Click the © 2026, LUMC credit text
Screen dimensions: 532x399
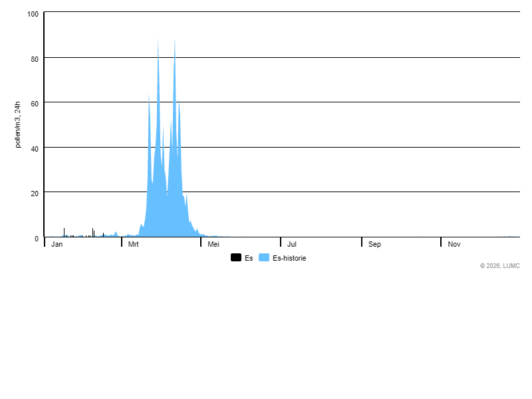click(x=500, y=266)
